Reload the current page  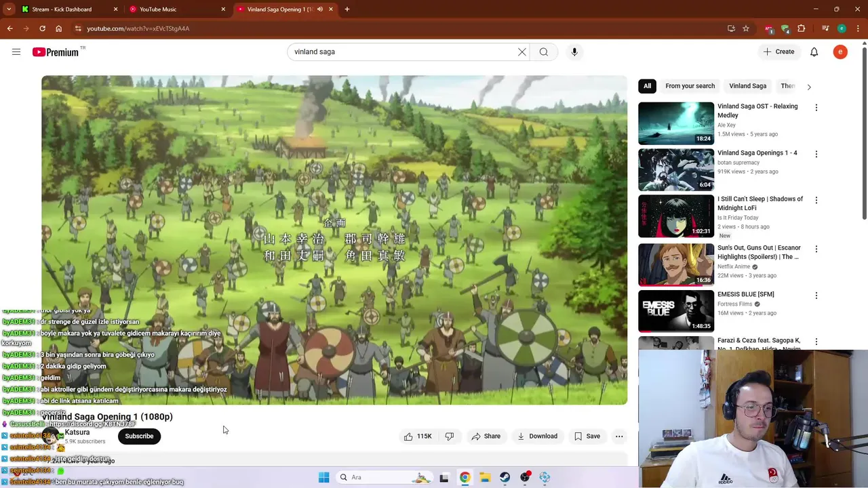coord(42,28)
